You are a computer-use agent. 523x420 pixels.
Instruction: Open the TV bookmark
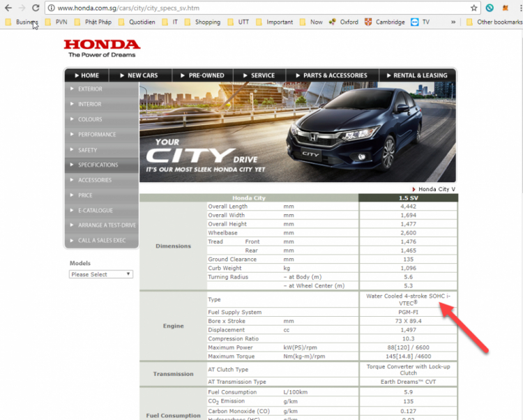(x=420, y=22)
